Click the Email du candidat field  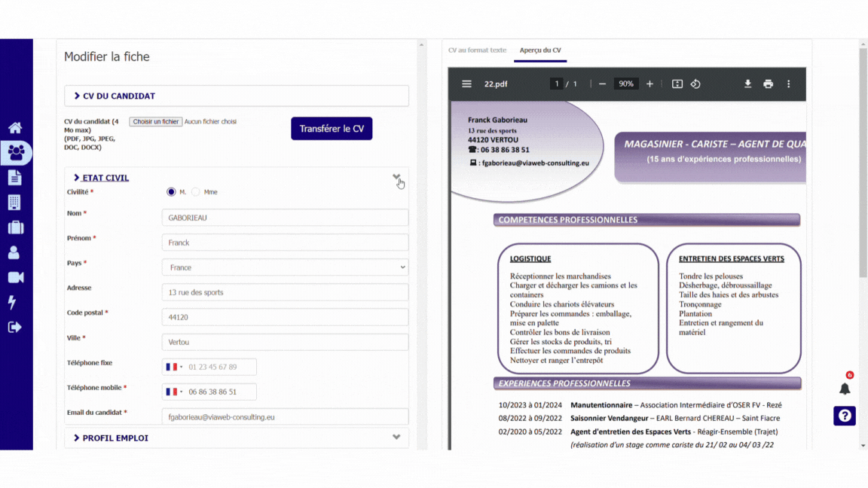coord(285,417)
